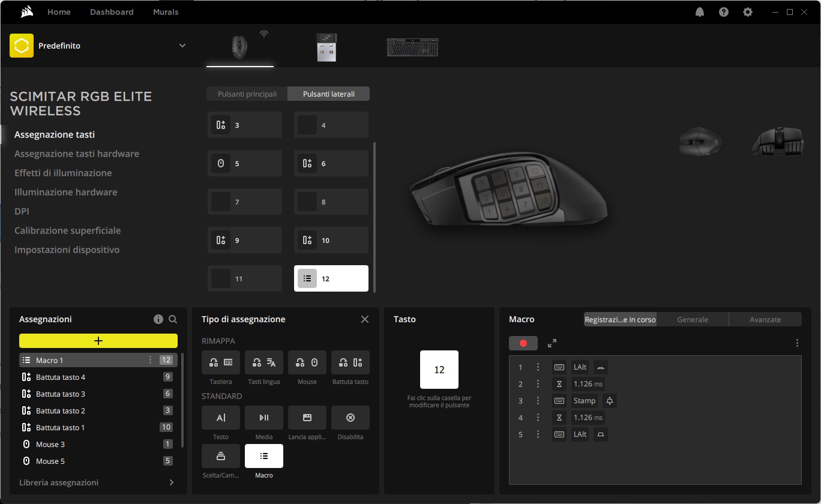Image resolution: width=821 pixels, height=504 pixels.
Task: Click the Assegnazioni info icon
Action: [x=158, y=319]
